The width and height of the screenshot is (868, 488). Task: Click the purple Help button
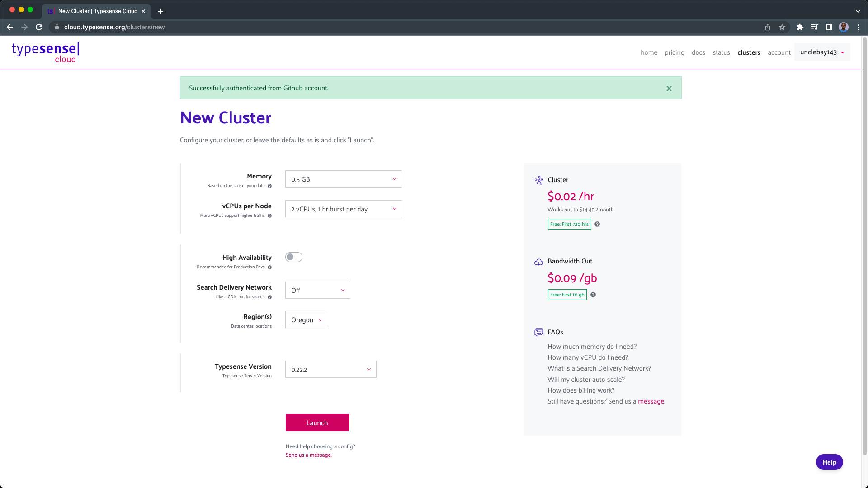pos(829,462)
